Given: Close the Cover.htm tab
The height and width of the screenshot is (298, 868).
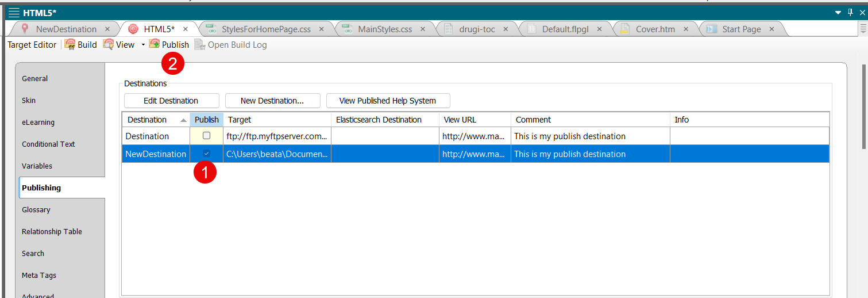Looking at the screenshot, I should pyautogui.click(x=686, y=29).
